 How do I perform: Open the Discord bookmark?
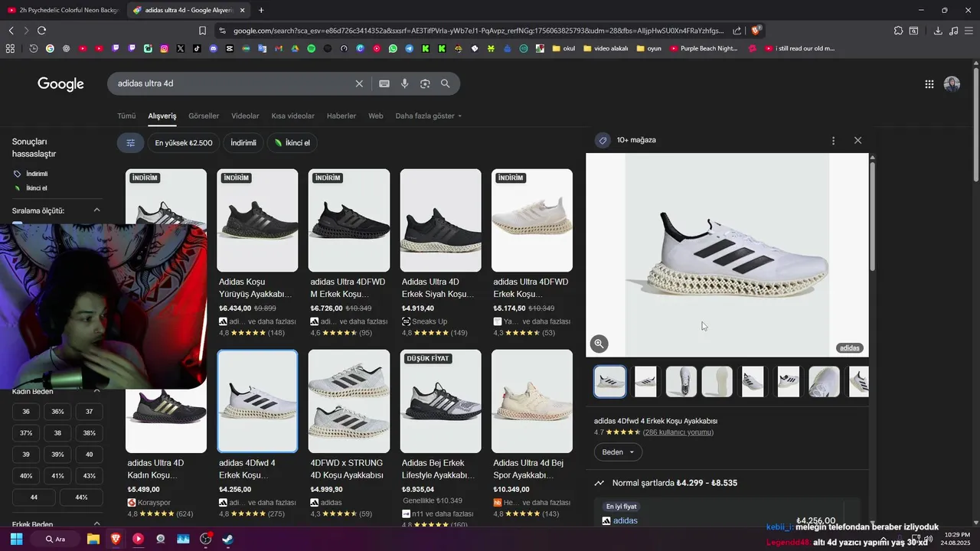point(214,48)
